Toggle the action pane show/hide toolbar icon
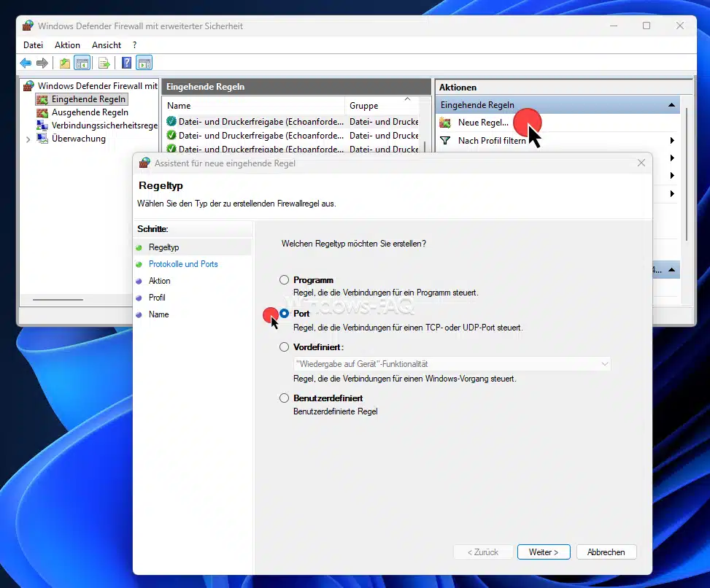This screenshot has height=588, width=710. coord(144,63)
